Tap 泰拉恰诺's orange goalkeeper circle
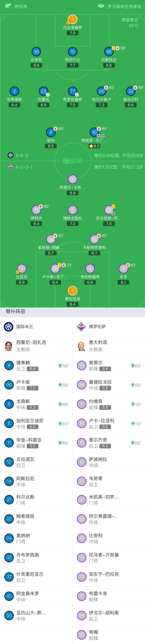The image size is (145, 644). click(x=73, y=291)
